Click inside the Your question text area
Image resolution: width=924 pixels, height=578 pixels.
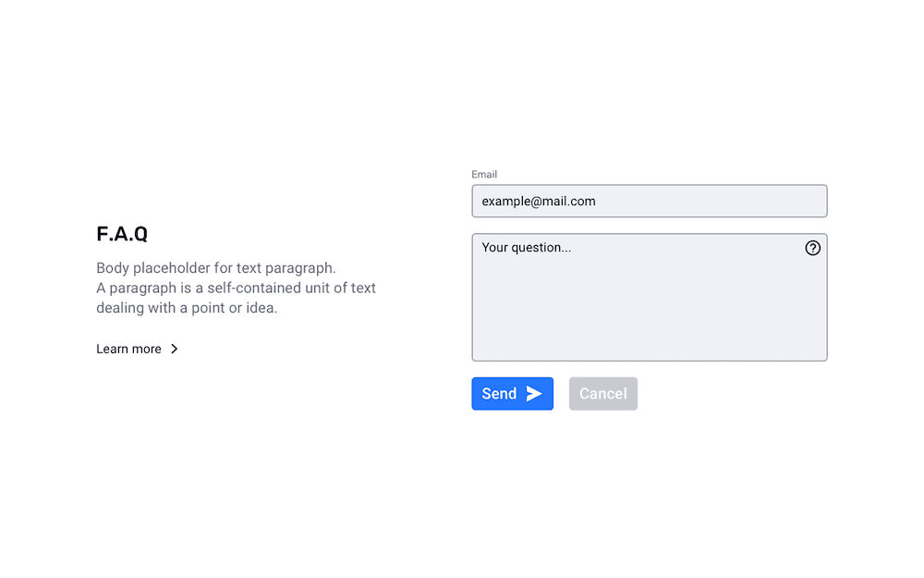pyautogui.click(x=650, y=297)
